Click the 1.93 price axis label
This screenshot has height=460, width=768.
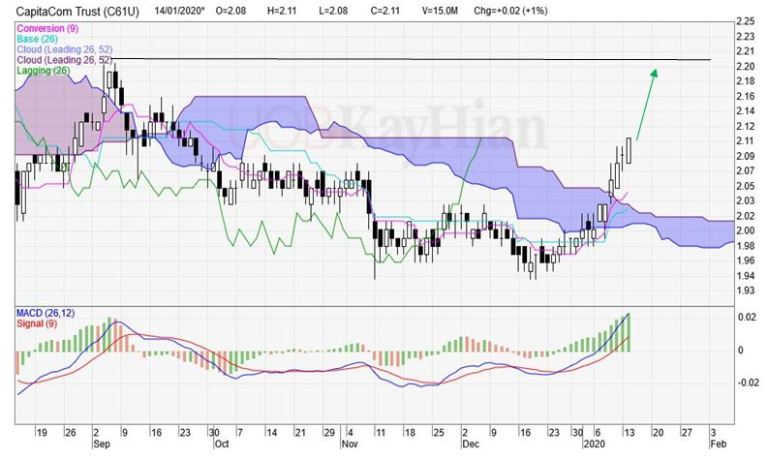745,291
